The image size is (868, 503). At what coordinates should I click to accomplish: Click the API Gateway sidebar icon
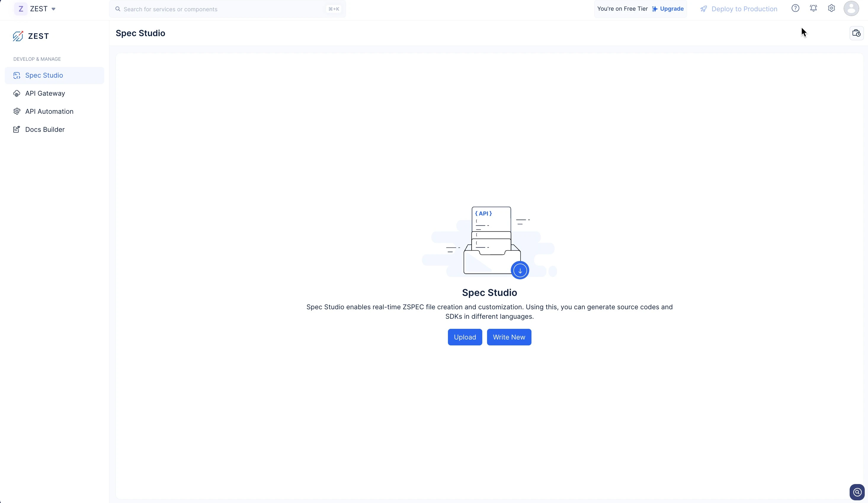coord(17,93)
